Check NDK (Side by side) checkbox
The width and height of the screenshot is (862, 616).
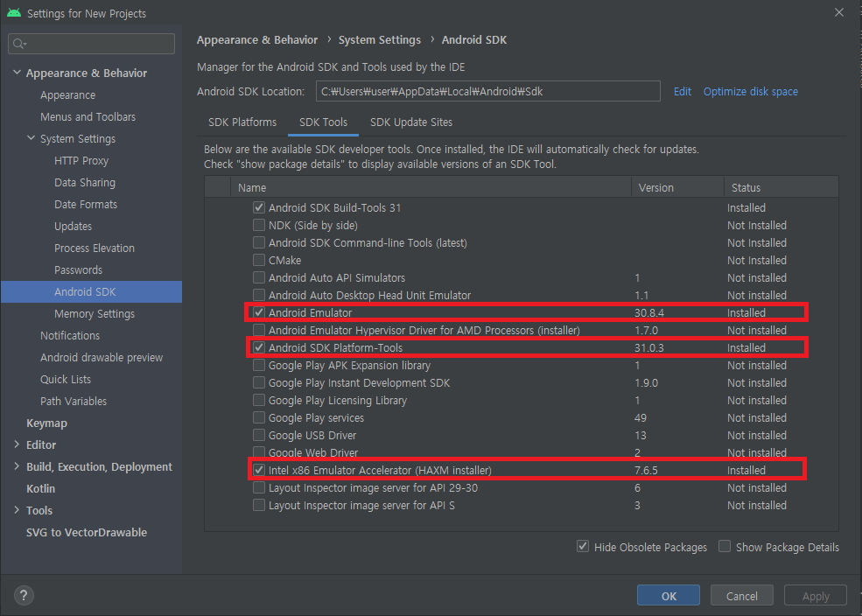(x=259, y=225)
